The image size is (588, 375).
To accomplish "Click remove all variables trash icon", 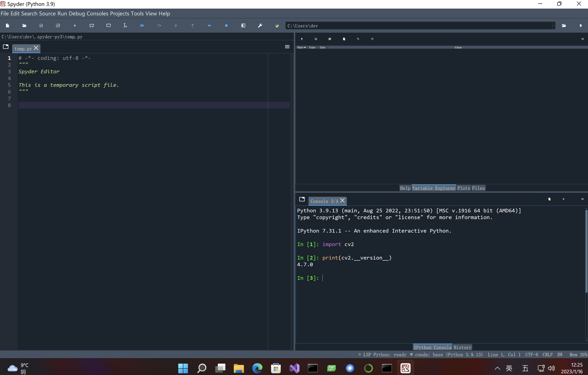I will pos(344,39).
